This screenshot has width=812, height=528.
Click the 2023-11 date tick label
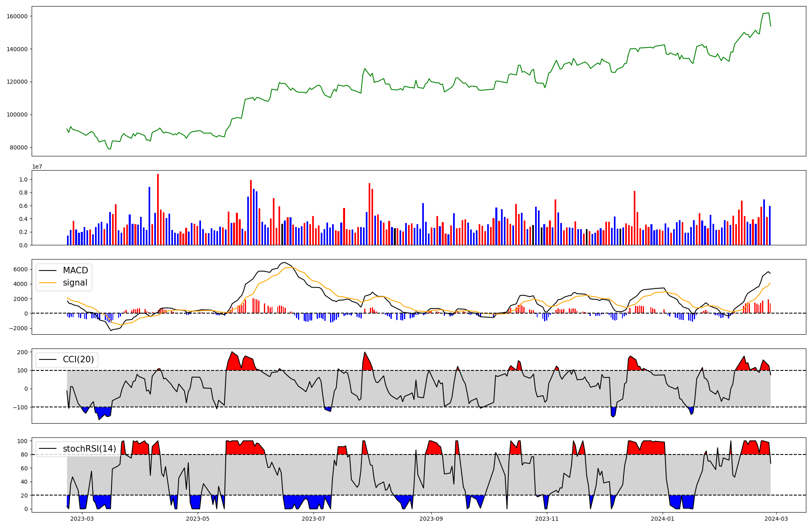click(x=547, y=519)
